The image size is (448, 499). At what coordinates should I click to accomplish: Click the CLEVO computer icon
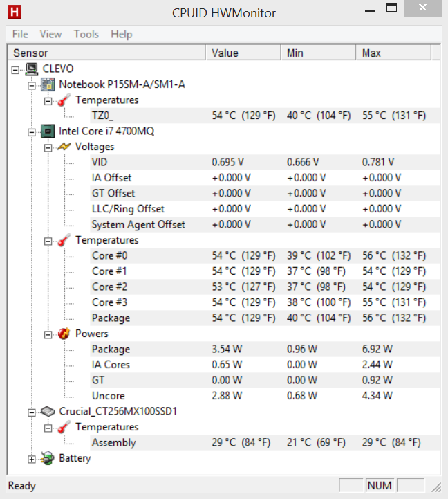point(32,69)
